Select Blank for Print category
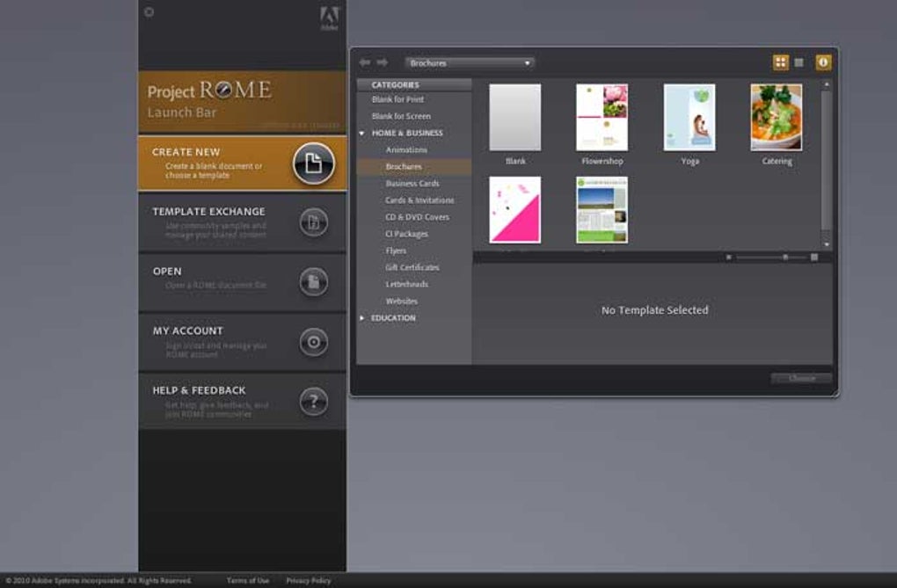 click(397, 99)
